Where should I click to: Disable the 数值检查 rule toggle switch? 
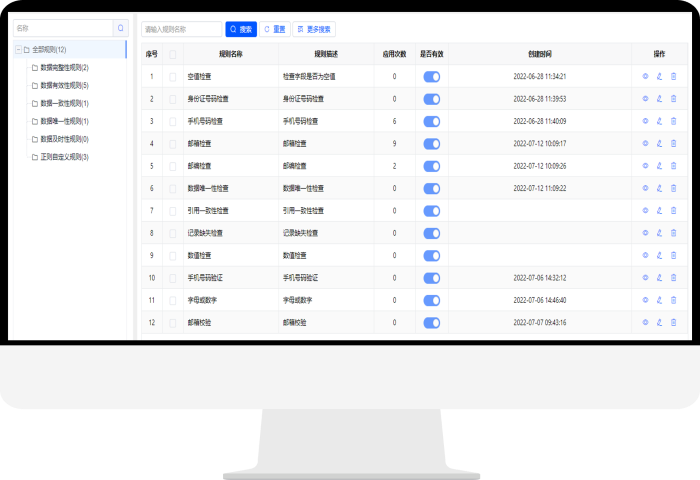[432, 255]
